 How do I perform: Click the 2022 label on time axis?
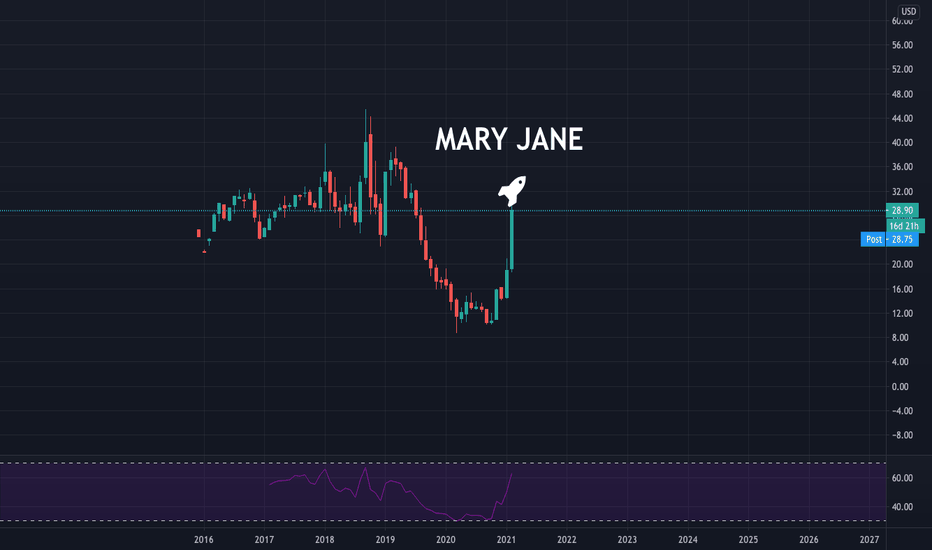[x=566, y=540]
